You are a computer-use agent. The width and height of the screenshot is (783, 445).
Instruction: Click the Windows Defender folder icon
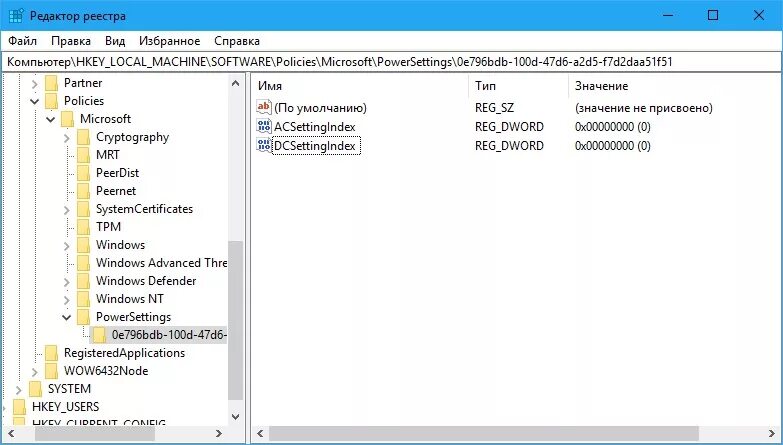tap(83, 281)
